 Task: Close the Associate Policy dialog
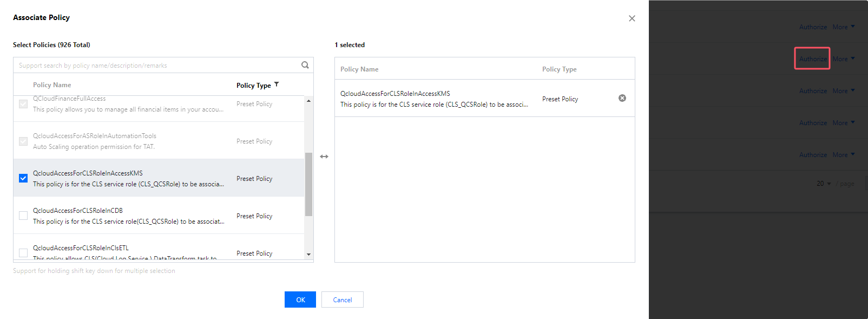(632, 18)
